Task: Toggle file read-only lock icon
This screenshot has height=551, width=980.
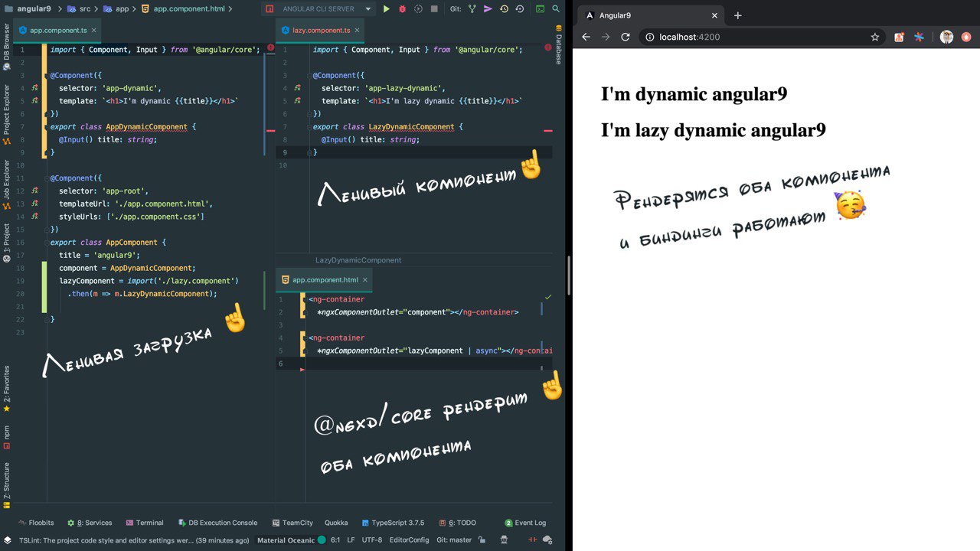Action: click(x=482, y=540)
